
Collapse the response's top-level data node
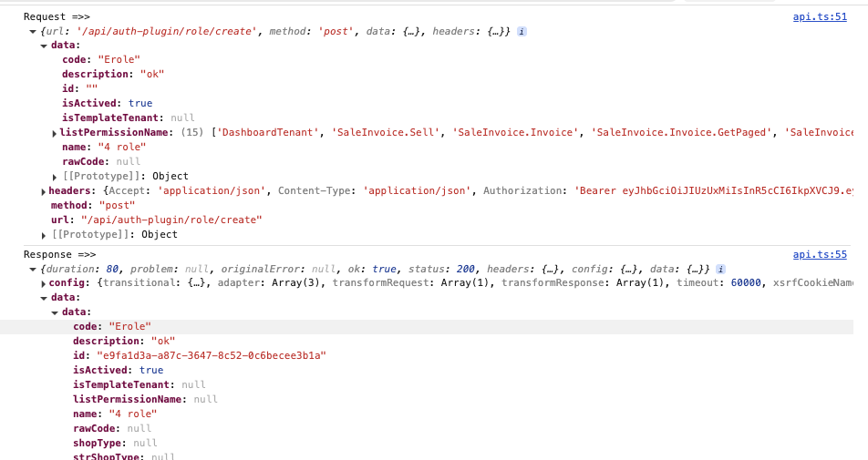(x=44, y=298)
